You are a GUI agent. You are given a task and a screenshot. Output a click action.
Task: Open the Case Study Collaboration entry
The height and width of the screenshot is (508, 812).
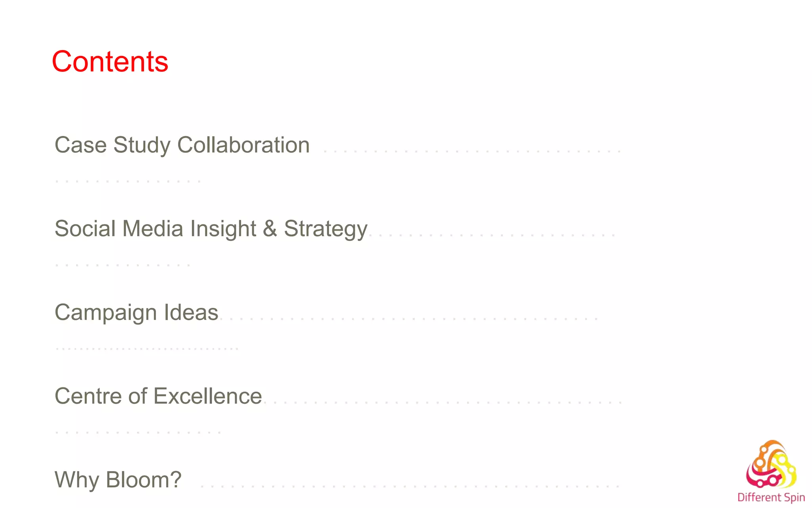(x=182, y=145)
